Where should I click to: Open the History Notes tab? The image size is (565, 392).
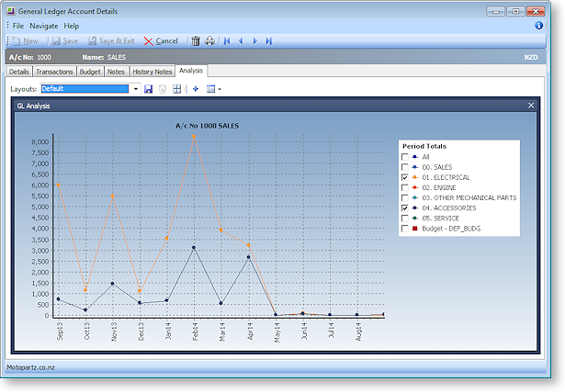[x=152, y=72]
